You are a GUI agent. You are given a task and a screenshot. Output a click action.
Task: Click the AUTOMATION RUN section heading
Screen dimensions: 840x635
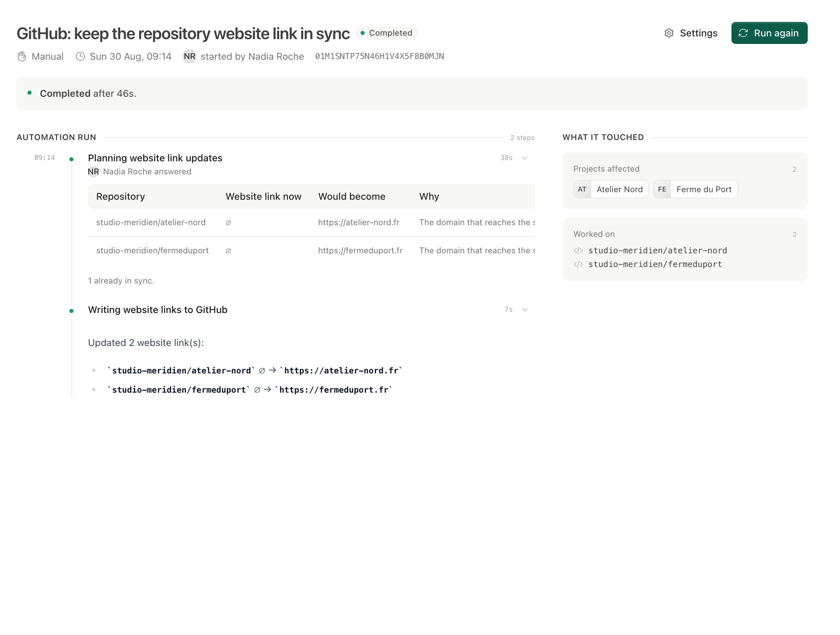click(56, 137)
